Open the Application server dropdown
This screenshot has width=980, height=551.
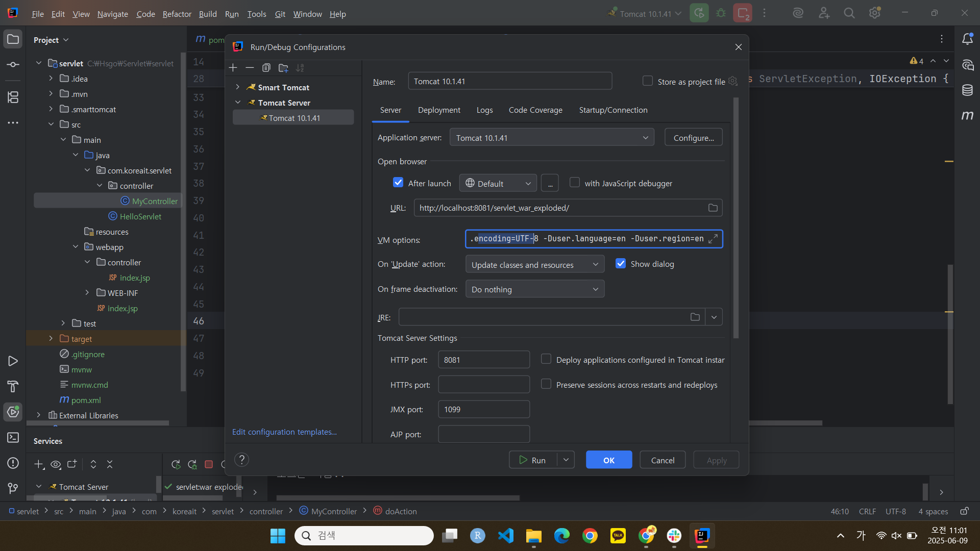pyautogui.click(x=551, y=138)
